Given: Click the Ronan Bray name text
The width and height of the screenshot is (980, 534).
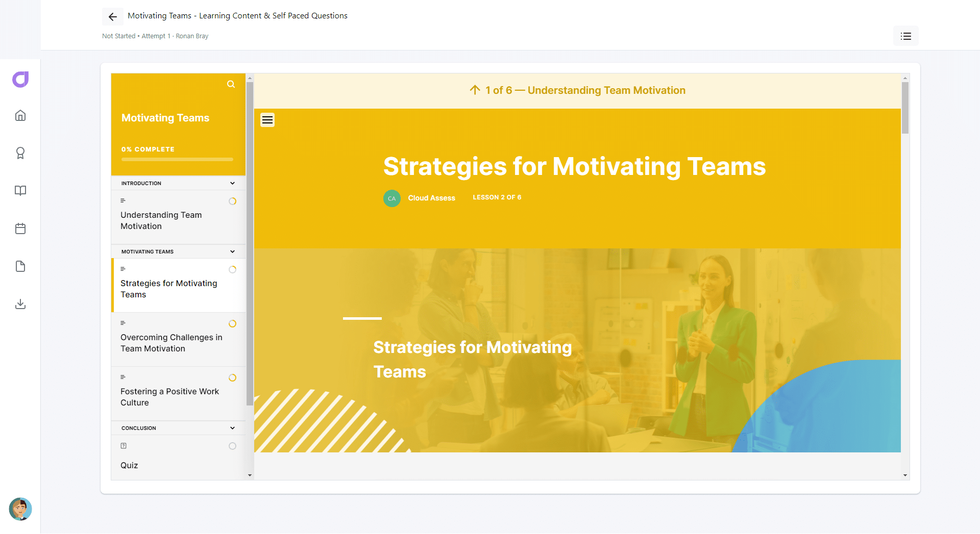Looking at the screenshot, I should (x=192, y=36).
